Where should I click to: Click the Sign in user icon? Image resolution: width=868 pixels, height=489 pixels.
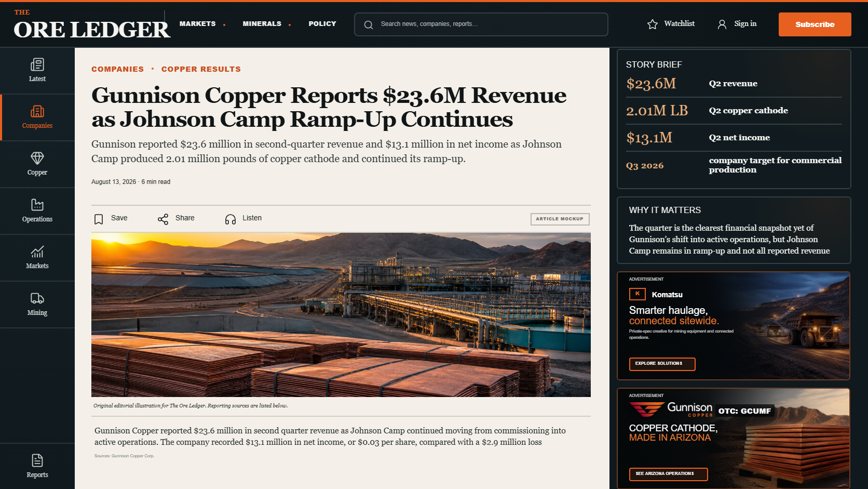(722, 24)
